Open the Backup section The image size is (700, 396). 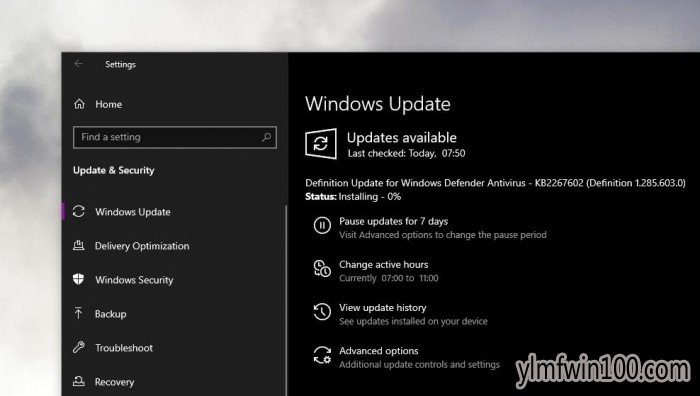coord(110,314)
